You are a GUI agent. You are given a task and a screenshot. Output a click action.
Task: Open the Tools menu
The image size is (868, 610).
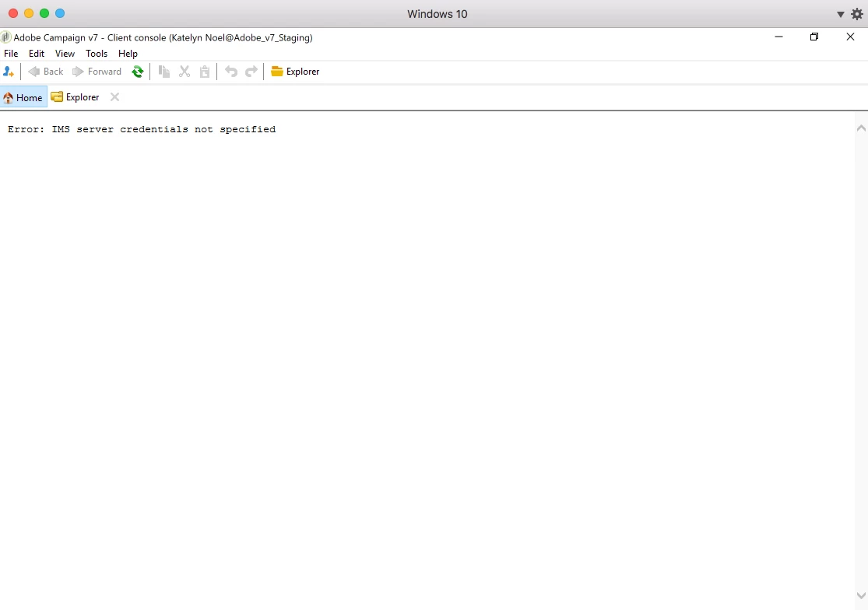pyautogui.click(x=97, y=54)
